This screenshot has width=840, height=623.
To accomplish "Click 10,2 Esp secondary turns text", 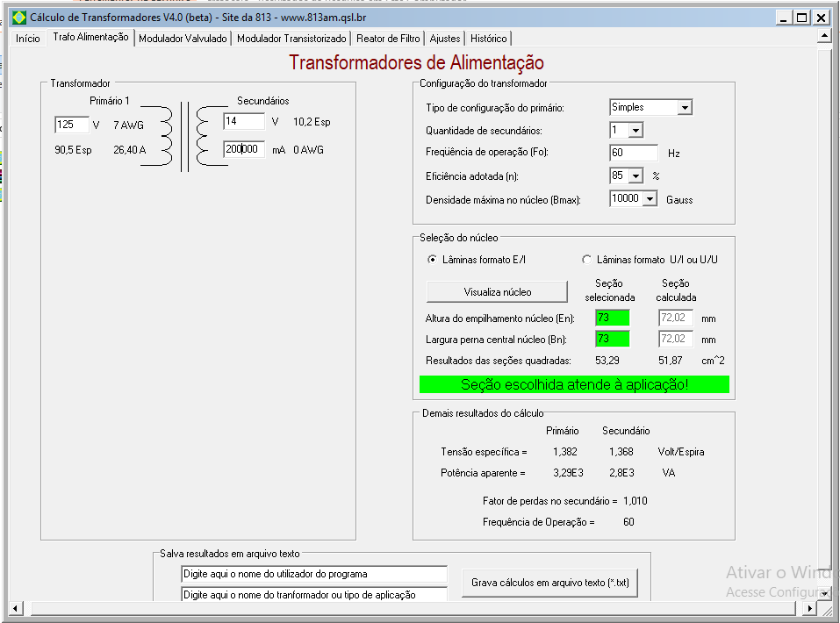I will coord(312,122).
